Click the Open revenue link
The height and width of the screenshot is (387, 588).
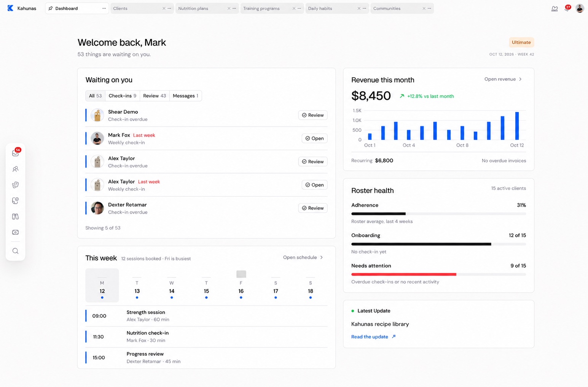503,79
